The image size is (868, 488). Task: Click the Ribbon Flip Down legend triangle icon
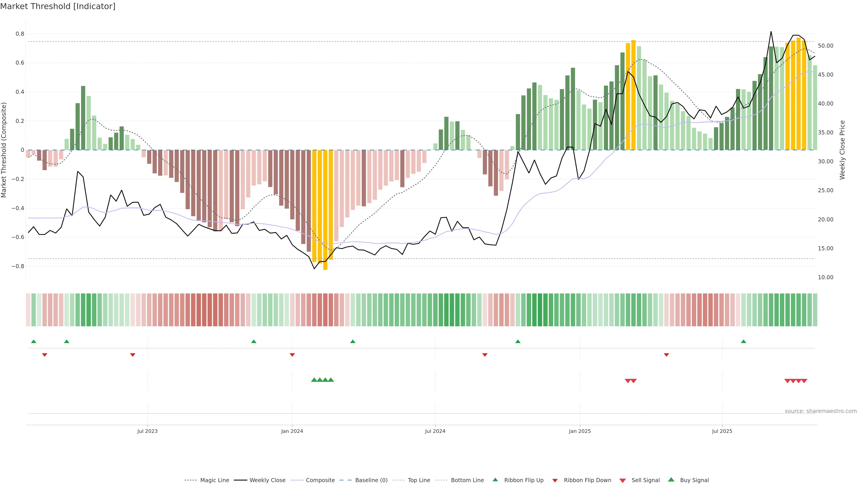[555, 481]
